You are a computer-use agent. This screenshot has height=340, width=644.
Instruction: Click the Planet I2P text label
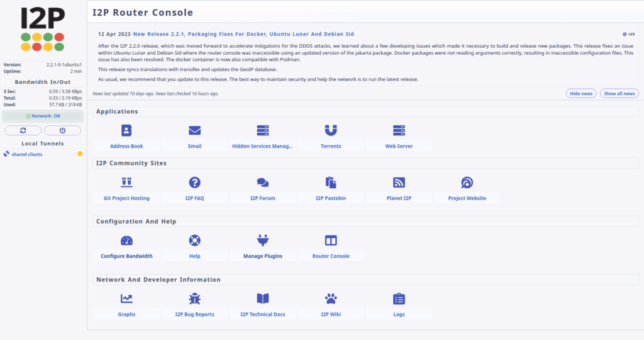click(x=399, y=198)
